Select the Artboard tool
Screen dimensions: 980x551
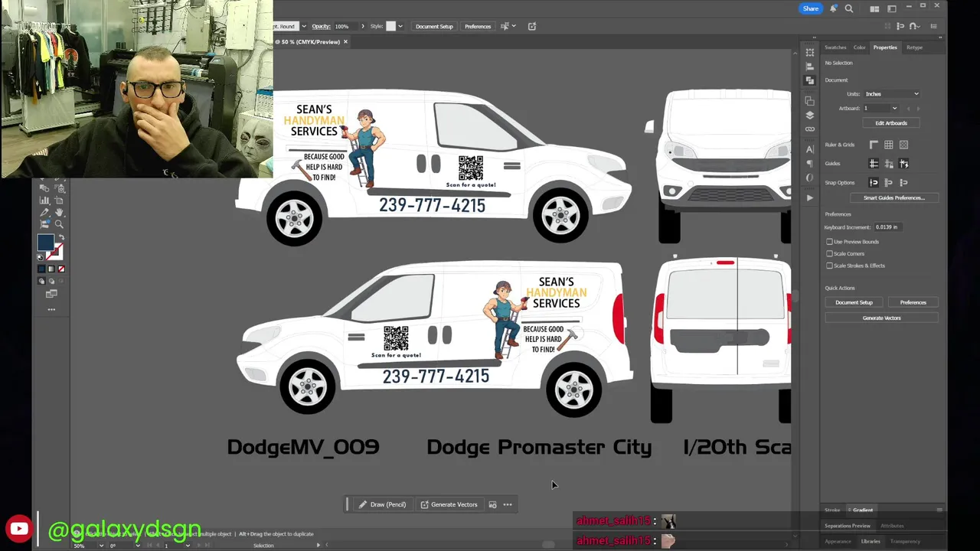[59, 201]
